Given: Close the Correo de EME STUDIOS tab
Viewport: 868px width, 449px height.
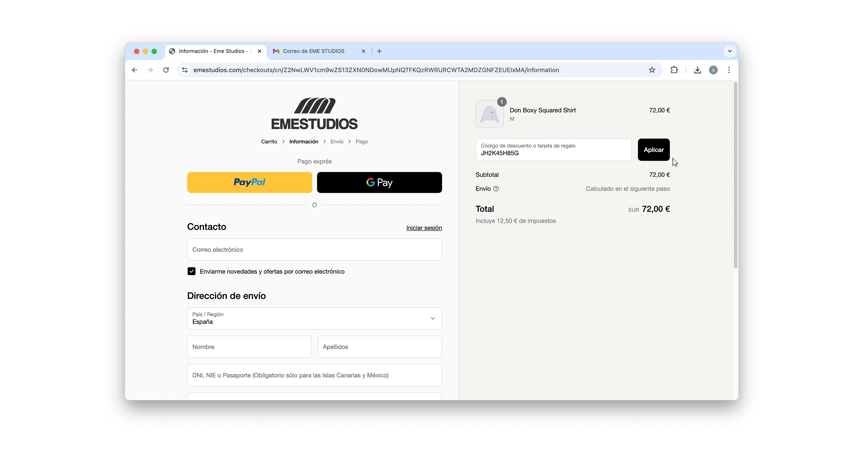Looking at the screenshot, I should 364,51.
